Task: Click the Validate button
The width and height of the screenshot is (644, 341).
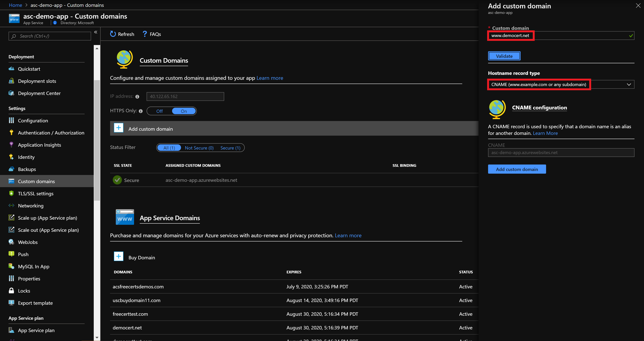Action: (504, 56)
